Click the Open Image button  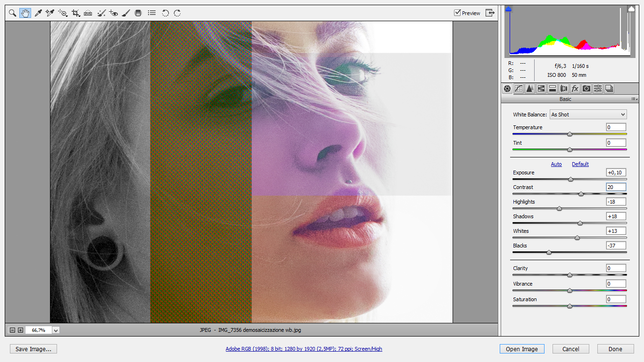coord(522,349)
